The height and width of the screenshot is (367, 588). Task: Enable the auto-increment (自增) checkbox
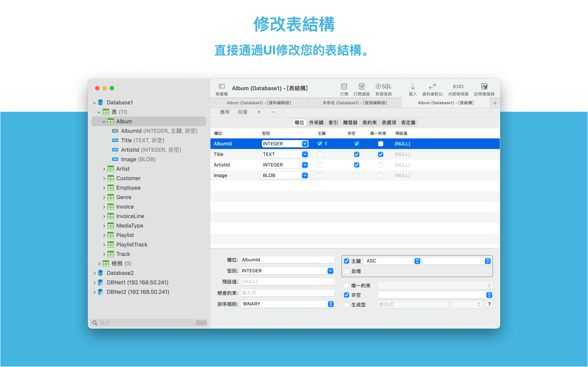point(346,271)
